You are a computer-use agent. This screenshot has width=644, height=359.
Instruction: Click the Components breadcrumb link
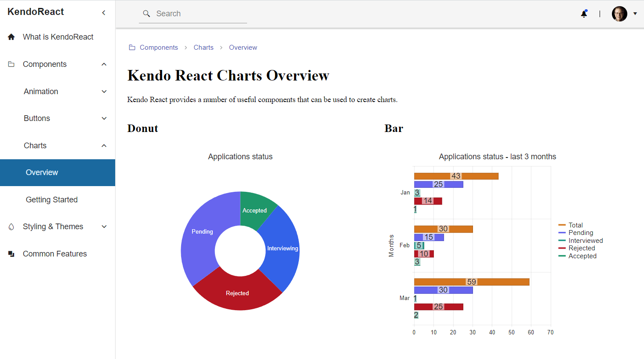click(x=159, y=48)
